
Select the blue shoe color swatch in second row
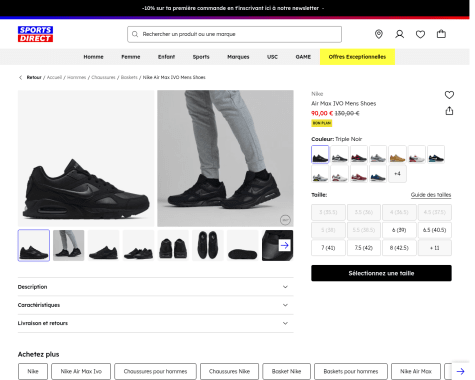pos(378,174)
